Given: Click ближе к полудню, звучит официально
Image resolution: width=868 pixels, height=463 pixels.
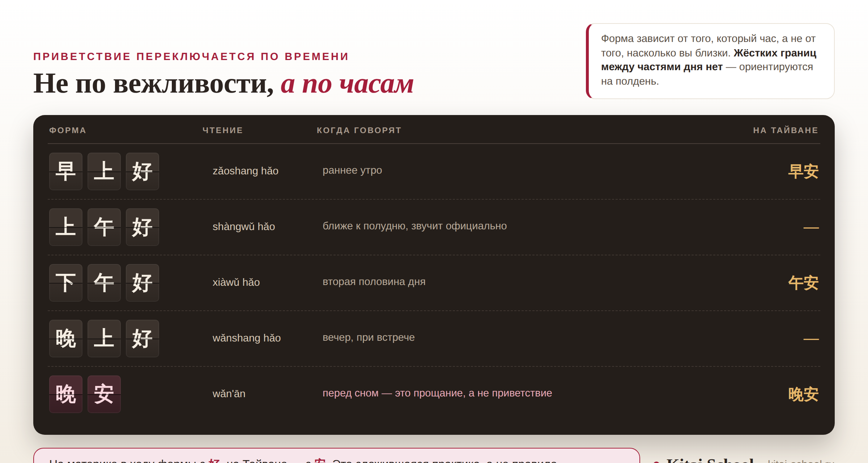Looking at the screenshot, I should (x=414, y=226).
